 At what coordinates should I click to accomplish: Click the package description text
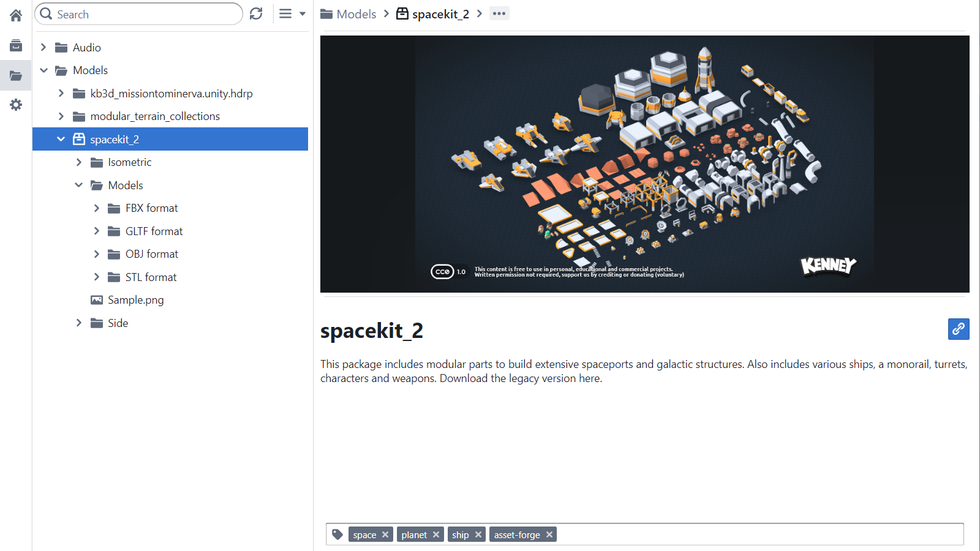coord(644,371)
